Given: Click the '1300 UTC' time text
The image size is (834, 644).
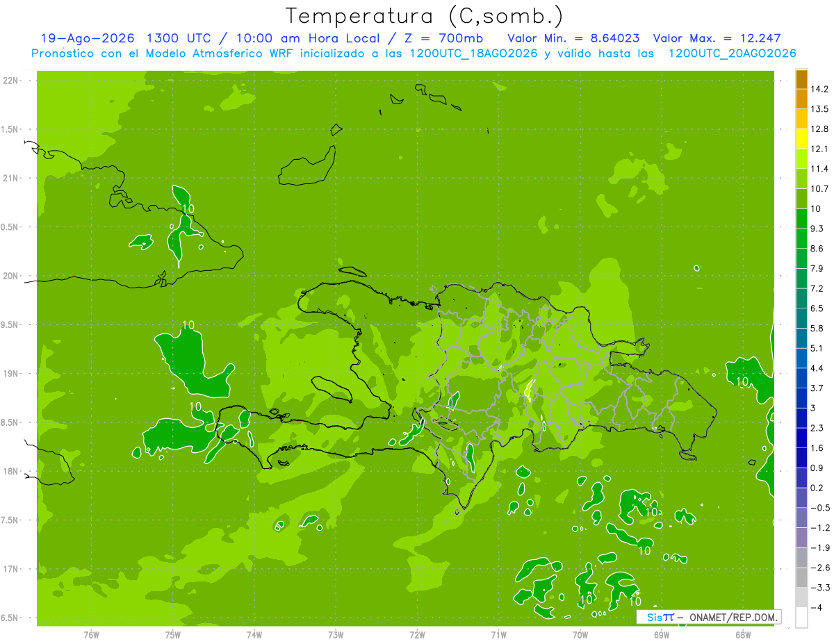Looking at the screenshot, I should [179, 38].
